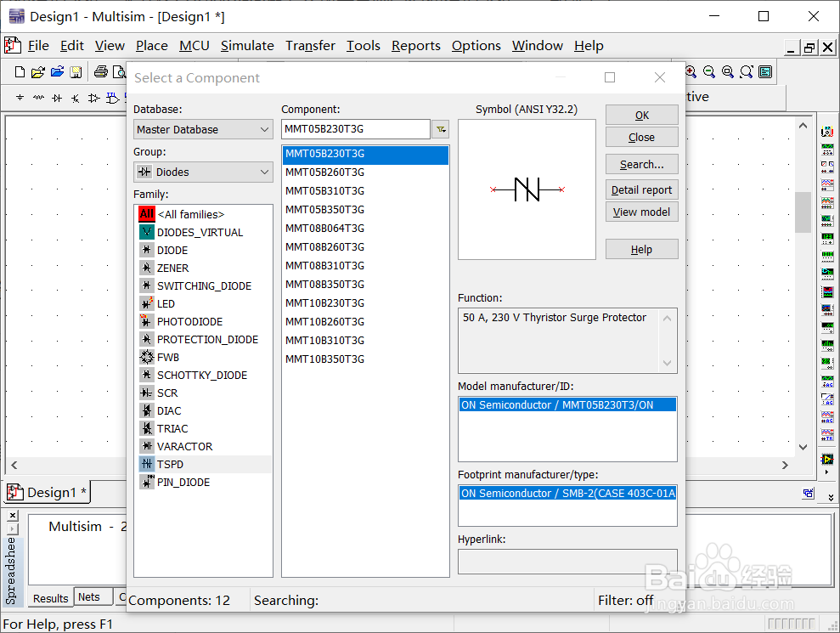The image size is (840, 633).
Task: Select the Word Generator instrument icon
Action: tap(827, 257)
